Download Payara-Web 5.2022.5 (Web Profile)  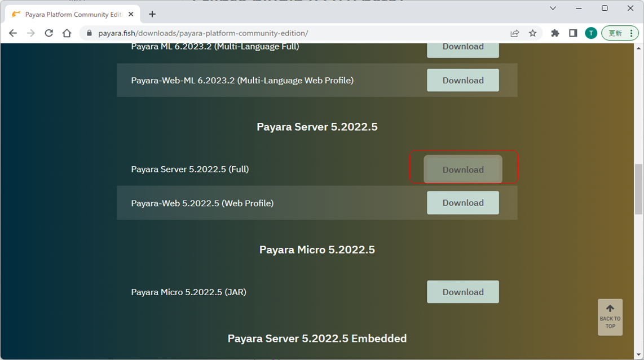463,203
